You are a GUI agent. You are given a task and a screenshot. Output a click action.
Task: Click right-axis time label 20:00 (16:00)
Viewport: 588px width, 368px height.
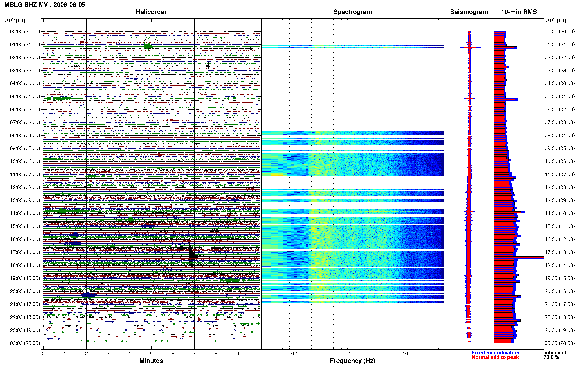pyautogui.click(x=560, y=291)
